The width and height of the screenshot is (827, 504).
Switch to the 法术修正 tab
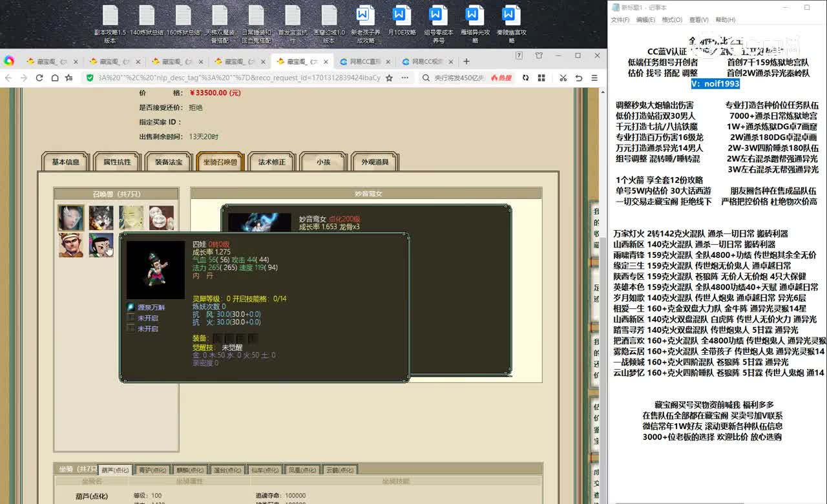(x=271, y=162)
